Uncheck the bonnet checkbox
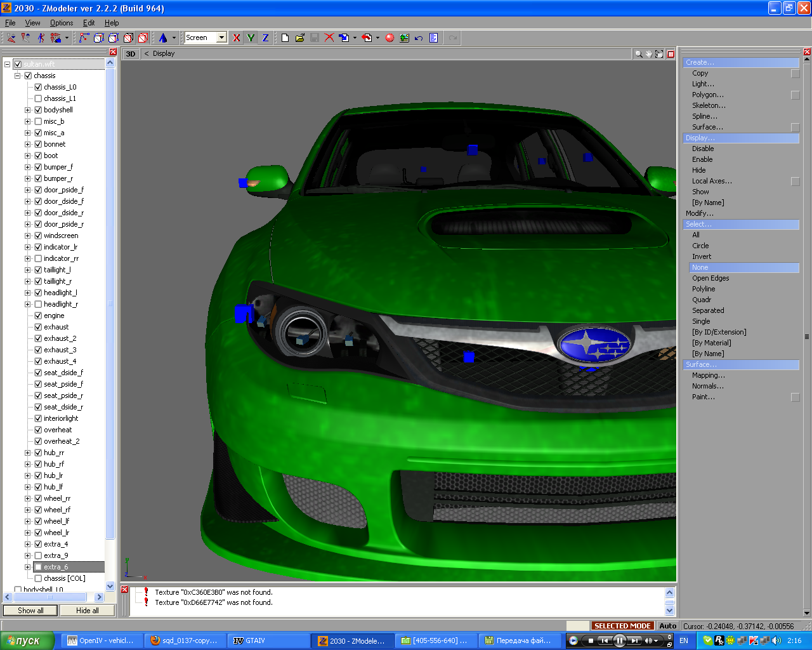812x650 pixels. point(38,144)
